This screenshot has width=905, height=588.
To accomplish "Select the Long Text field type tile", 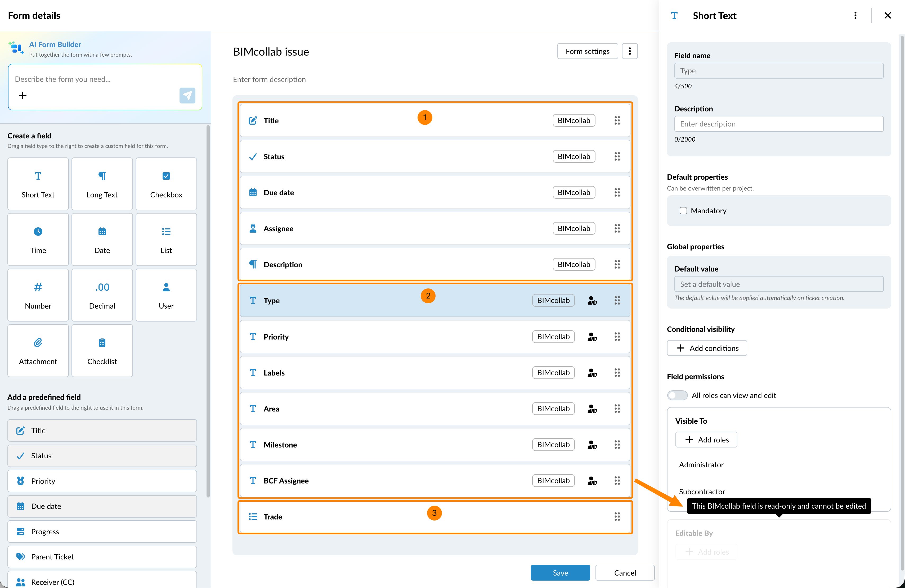I will click(102, 184).
